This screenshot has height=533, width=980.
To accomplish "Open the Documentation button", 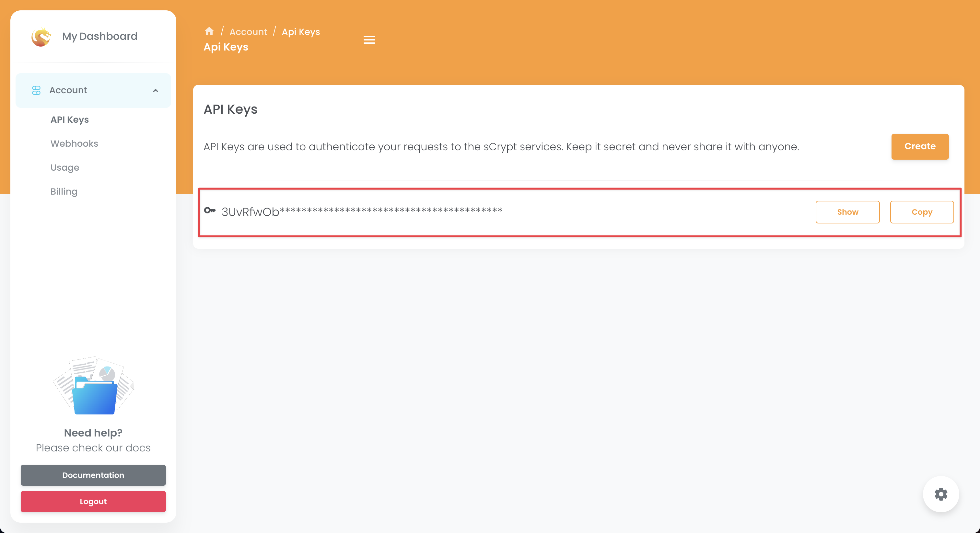I will tap(93, 475).
